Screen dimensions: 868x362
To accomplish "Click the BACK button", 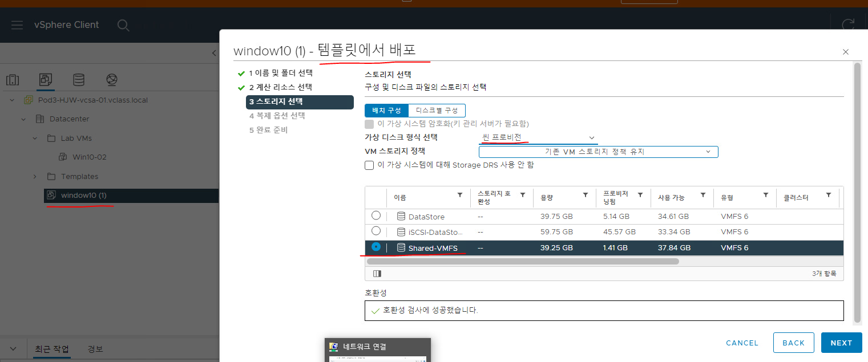I will coord(793,343).
